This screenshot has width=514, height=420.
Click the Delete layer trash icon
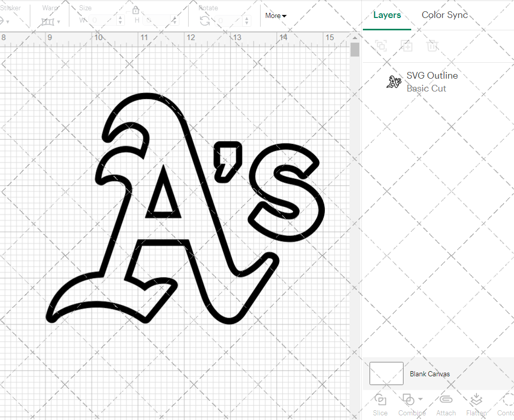point(432,46)
